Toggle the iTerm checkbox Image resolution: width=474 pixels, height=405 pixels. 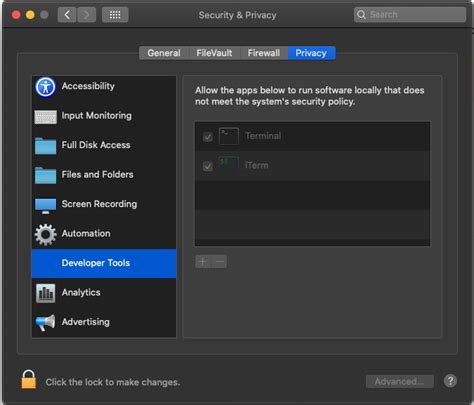coord(208,166)
